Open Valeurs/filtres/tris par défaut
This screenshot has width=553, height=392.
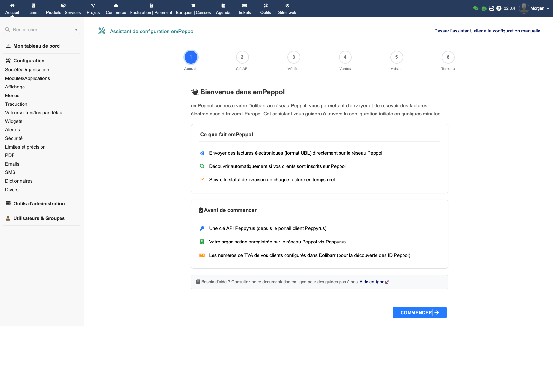coord(34,113)
